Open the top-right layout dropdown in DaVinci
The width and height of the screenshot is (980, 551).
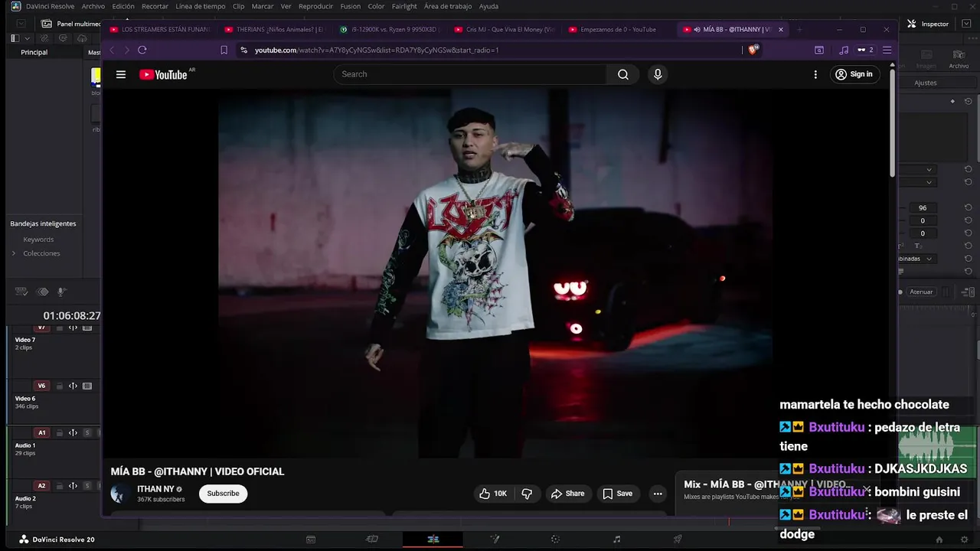click(966, 24)
